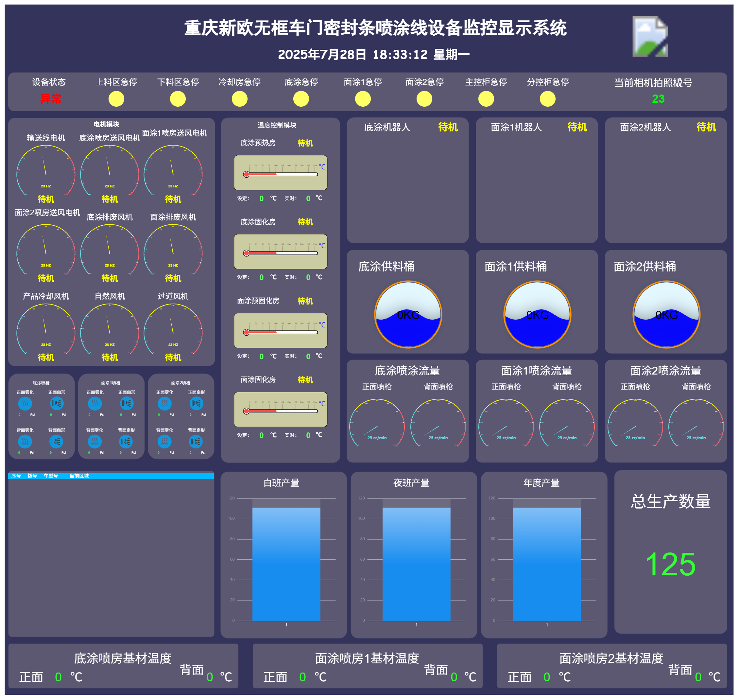Click the 总生产数量 value 125
This screenshot has width=739, height=700.
point(670,564)
